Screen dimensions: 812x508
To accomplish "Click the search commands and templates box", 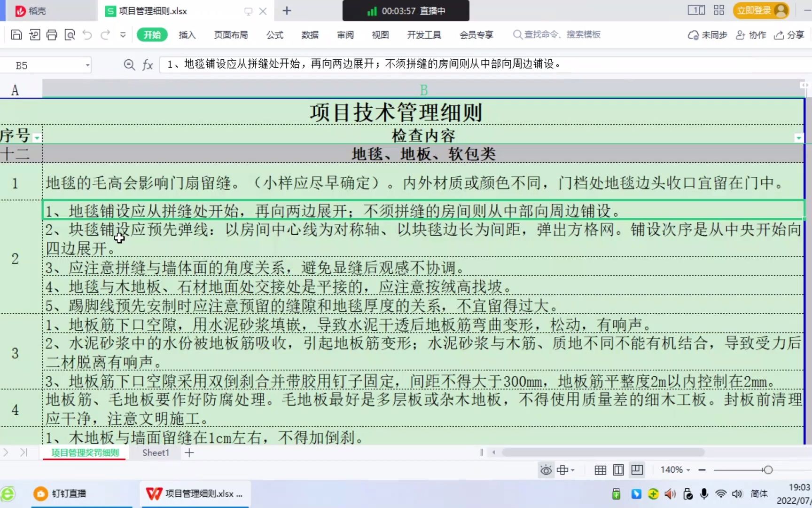I will (557, 35).
